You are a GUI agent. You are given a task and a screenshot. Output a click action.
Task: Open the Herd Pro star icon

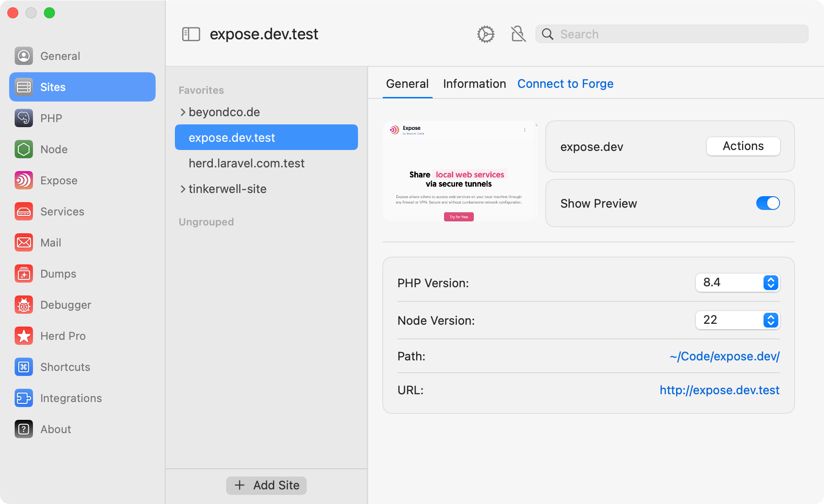24,336
